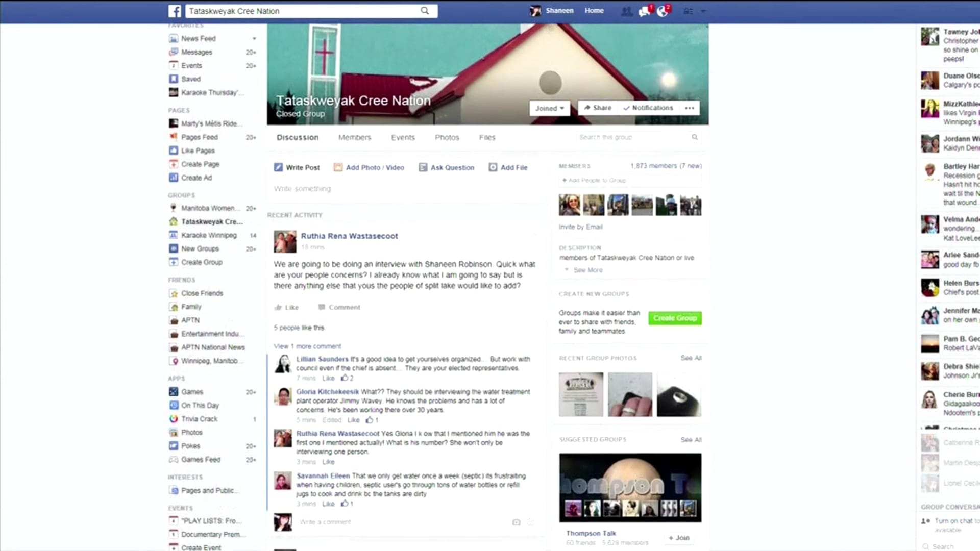This screenshot has height=551, width=980.
Task: Select Add Photo / Video option
Action: (x=369, y=167)
